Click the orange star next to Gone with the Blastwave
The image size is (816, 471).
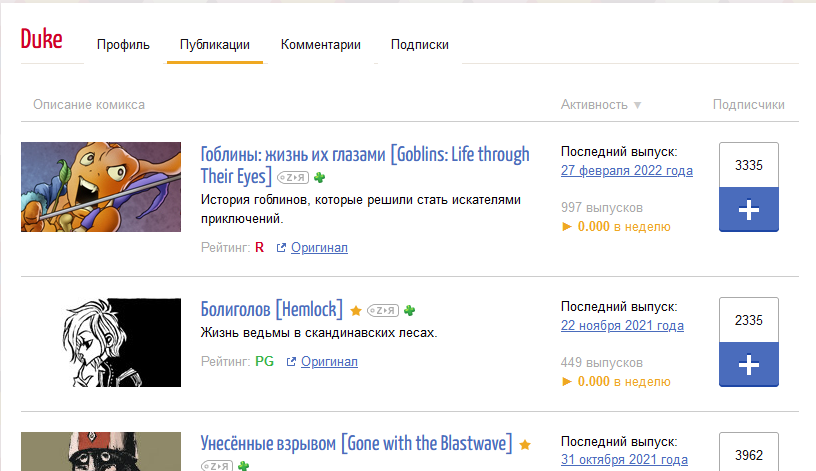[x=525, y=445]
